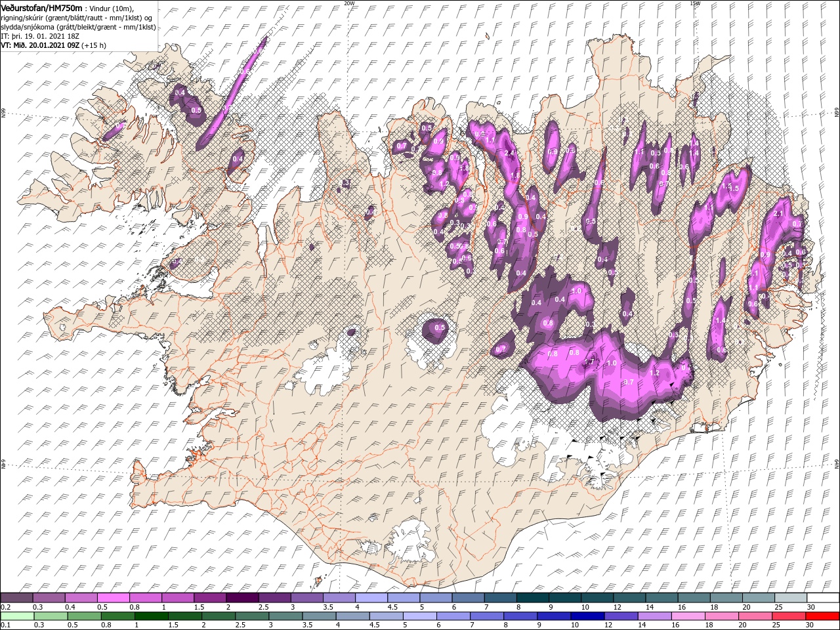Select the white snow swatch labeled 30
This screenshot has width=840, height=630.
pyautogui.click(x=823, y=598)
